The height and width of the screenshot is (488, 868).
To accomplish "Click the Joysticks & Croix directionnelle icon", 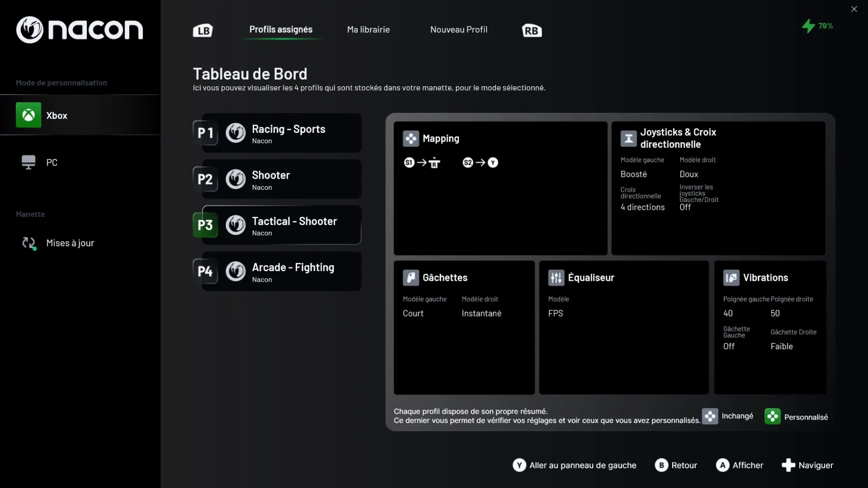I will [x=628, y=139].
